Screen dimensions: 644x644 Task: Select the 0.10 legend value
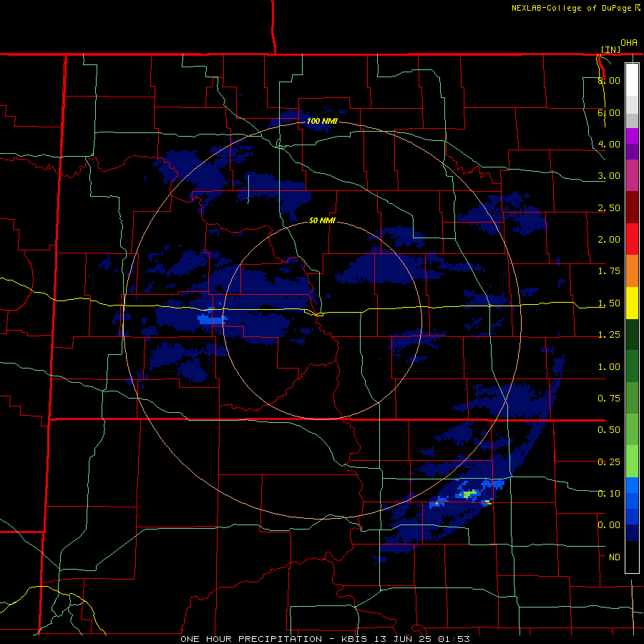609,494
